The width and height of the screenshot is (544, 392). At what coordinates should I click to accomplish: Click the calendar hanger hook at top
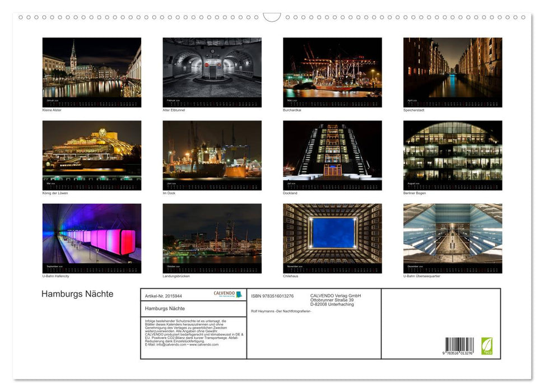click(272, 17)
